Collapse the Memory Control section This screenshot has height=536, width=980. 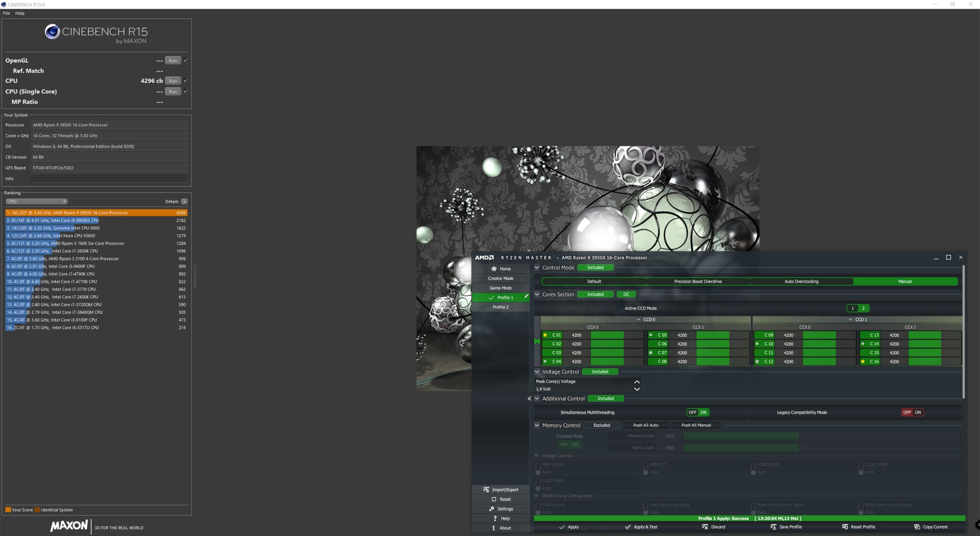click(537, 425)
